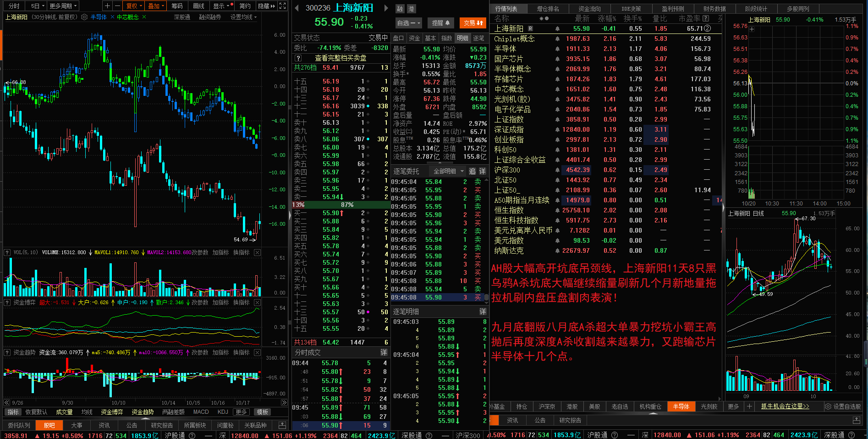The width and height of the screenshot is (868, 439).
Task: Click 查看完整档买卖盘 order book link
Action: [x=341, y=58]
